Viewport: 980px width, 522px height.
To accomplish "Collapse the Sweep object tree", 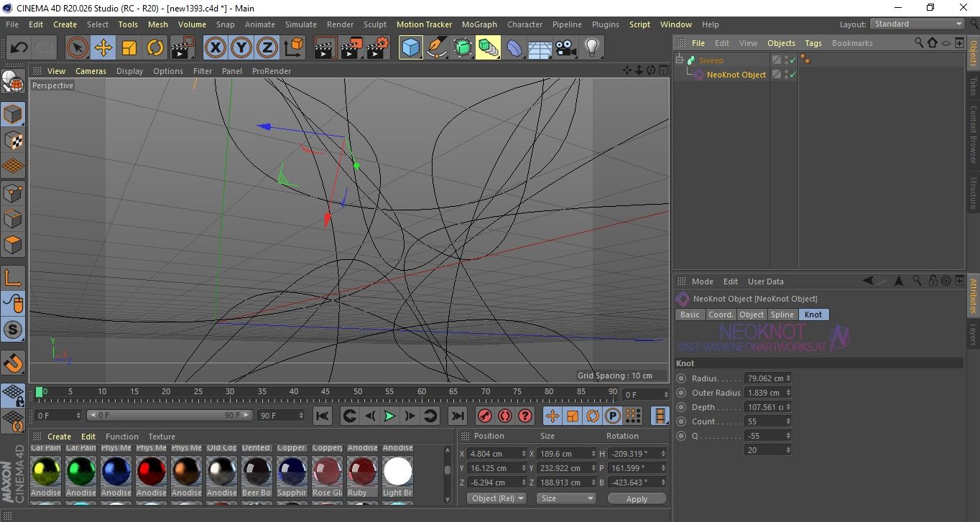I will click(x=680, y=60).
